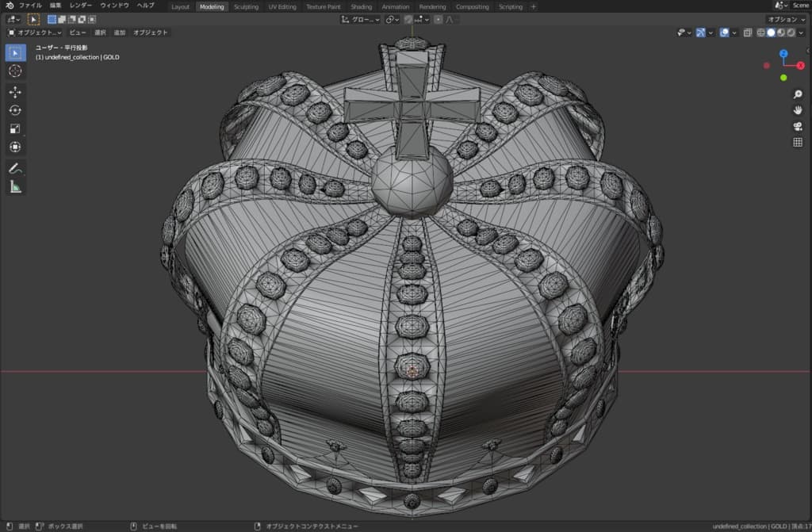Select the Move tool

tap(15, 92)
